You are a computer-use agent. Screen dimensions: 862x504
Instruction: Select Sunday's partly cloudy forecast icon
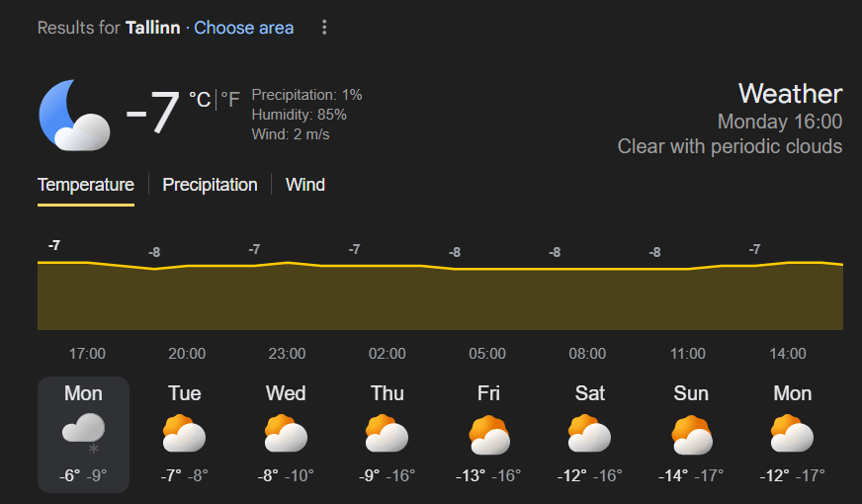[691, 434]
